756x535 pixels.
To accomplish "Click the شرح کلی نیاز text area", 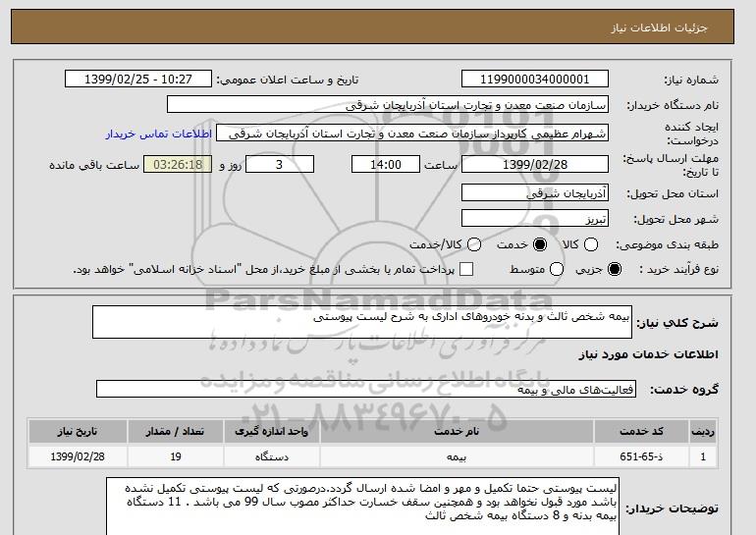I will (x=362, y=322).
